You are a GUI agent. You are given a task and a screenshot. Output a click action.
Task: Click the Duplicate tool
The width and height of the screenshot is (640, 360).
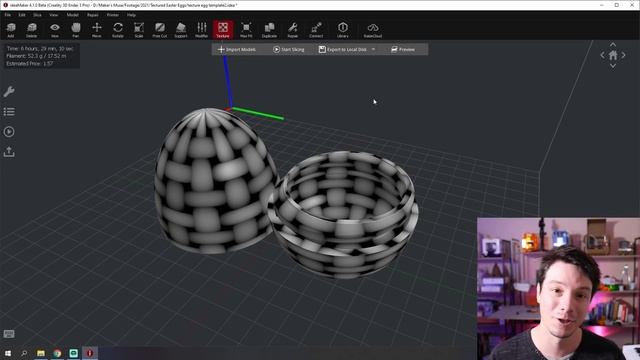point(269,30)
